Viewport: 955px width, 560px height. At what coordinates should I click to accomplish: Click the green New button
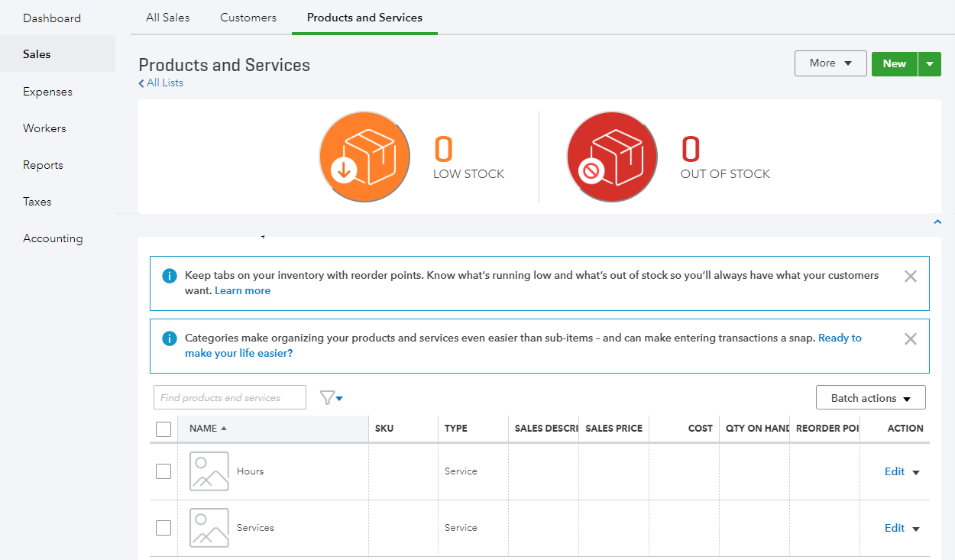point(894,63)
